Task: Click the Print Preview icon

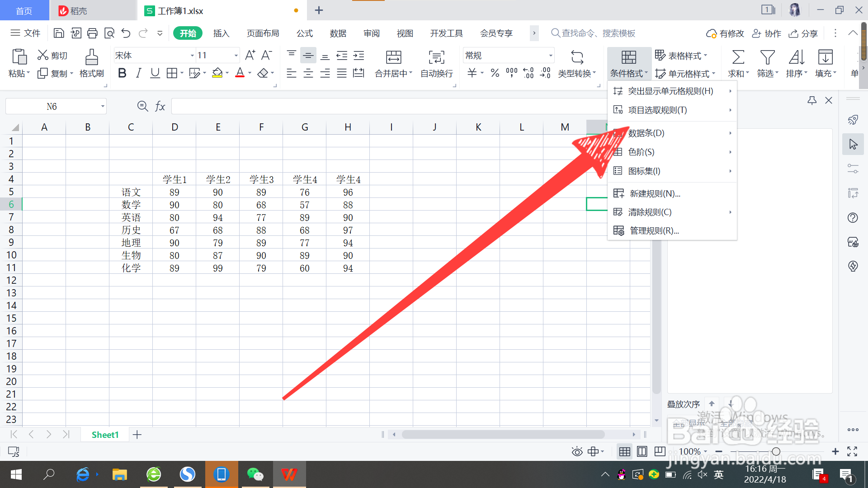Action: coord(109,33)
